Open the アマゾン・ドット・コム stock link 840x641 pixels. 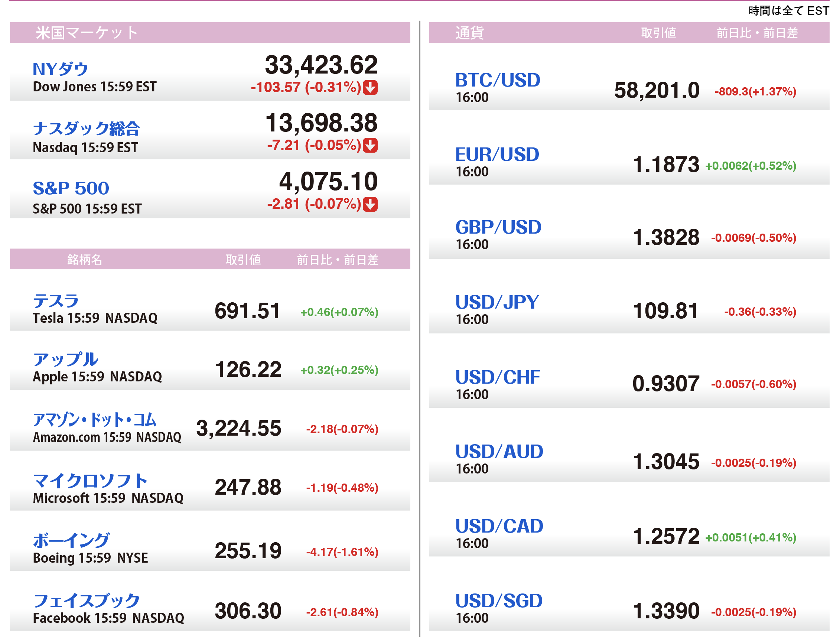pyautogui.click(x=95, y=420)
